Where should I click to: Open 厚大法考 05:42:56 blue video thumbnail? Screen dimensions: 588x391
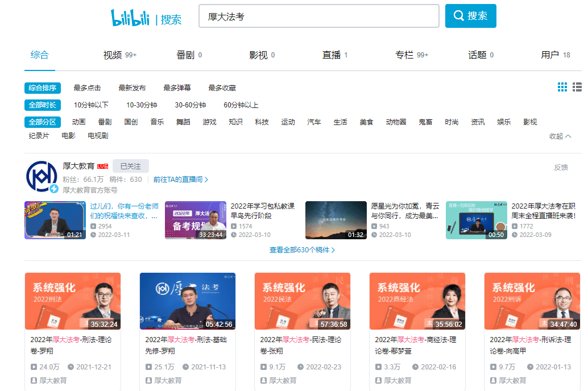[188, 301]
